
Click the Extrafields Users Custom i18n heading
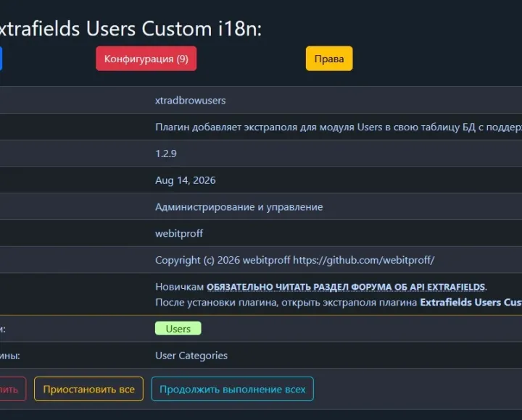(x=130, y=28)
